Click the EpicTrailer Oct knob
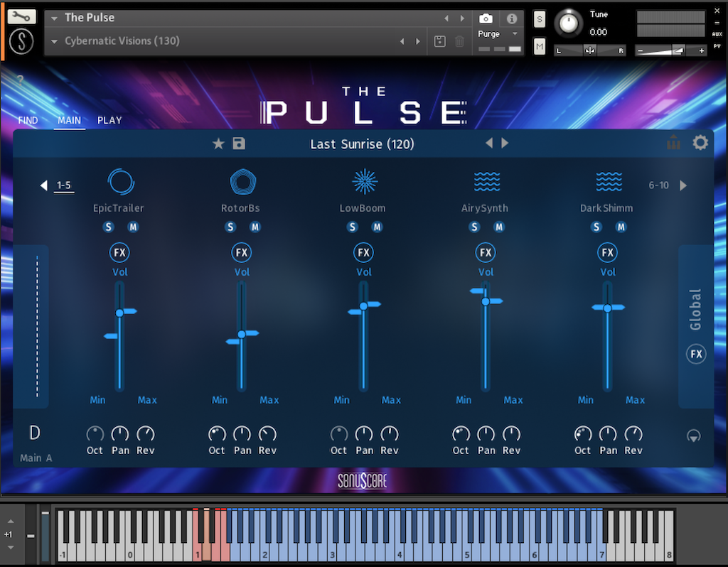This screenshot has height=567, width=728. [95, 434]
